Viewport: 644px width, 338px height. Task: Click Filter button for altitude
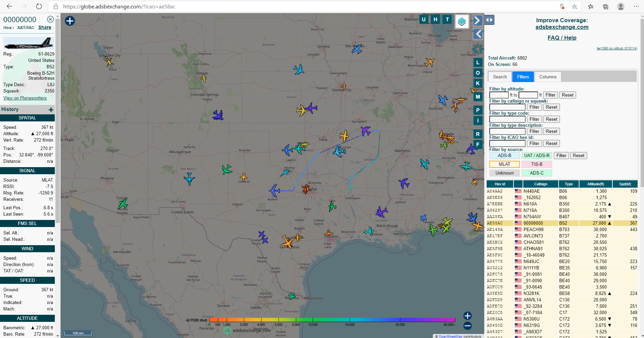point(551,95)
